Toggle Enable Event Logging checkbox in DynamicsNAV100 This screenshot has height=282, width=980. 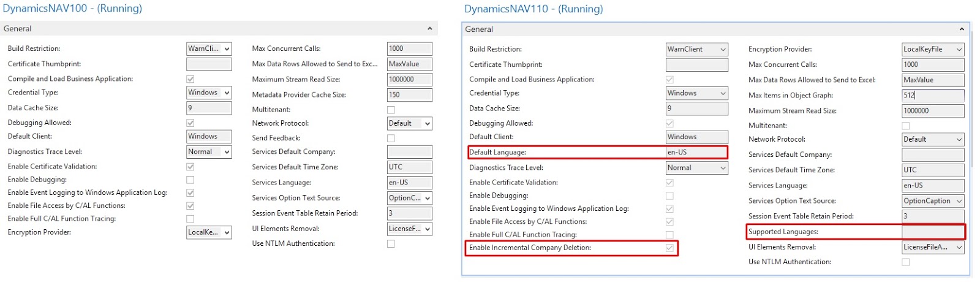pyautogui.click(x=190, y=192)
